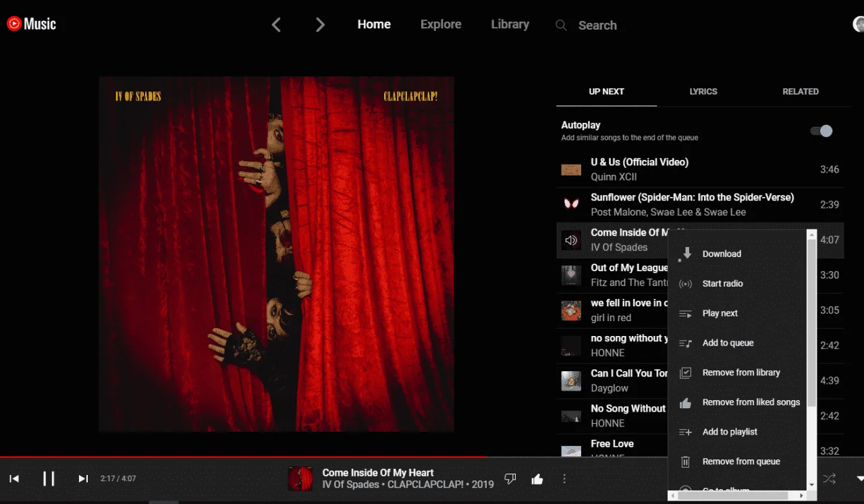The image size is (864, 504).
Task: Open the Lyrics tab
Action: 703,91
